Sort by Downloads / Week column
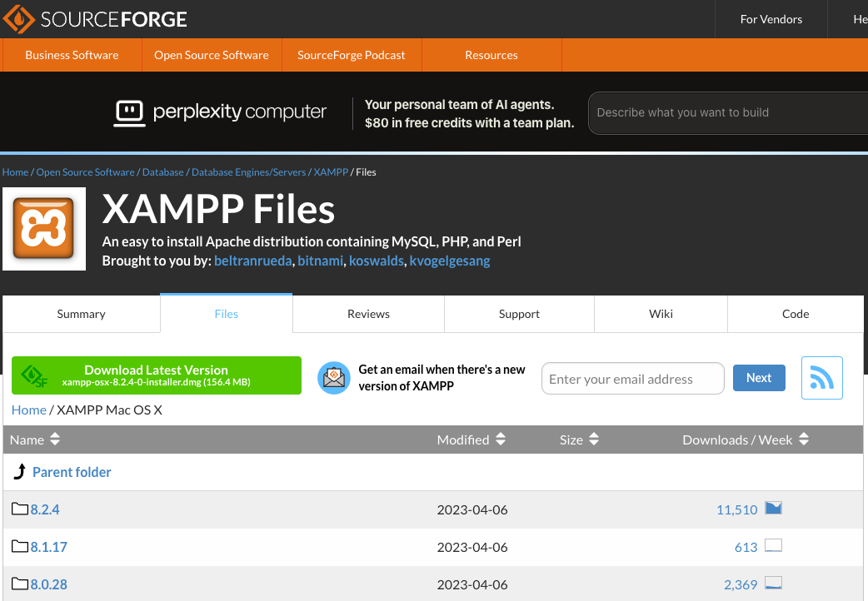868x601 pixels. (746, 440)
